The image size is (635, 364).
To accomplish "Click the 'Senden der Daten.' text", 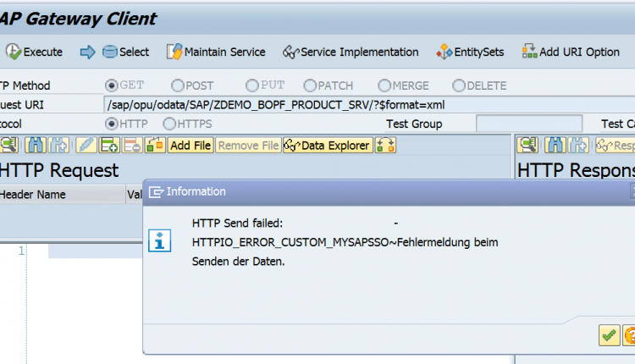I will [x=238, y=262].
